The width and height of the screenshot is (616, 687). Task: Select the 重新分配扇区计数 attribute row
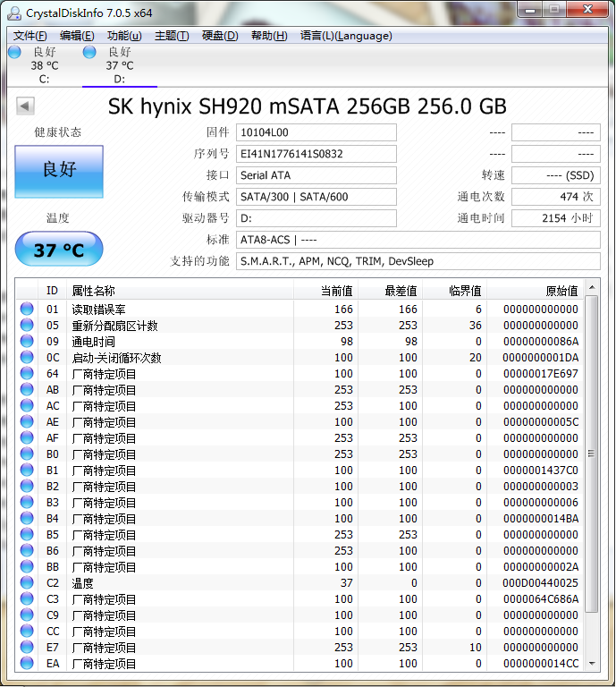tap(300, 325)
